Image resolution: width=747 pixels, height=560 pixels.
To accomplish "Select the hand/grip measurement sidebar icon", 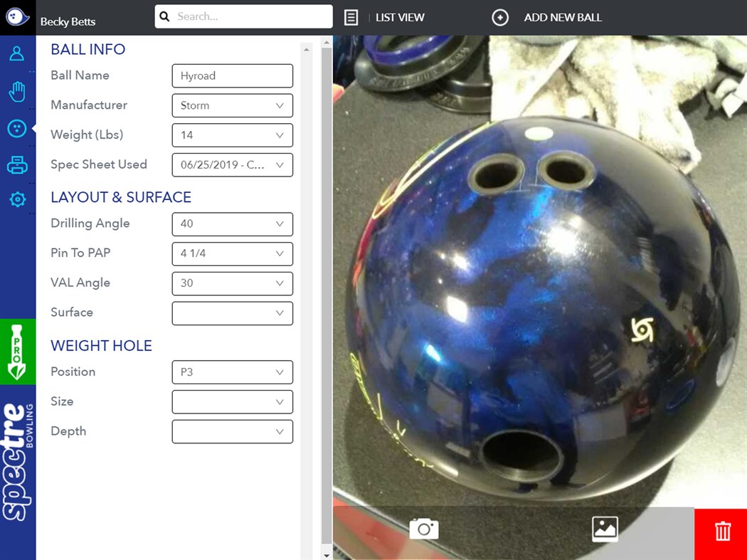I will [17, 91].
